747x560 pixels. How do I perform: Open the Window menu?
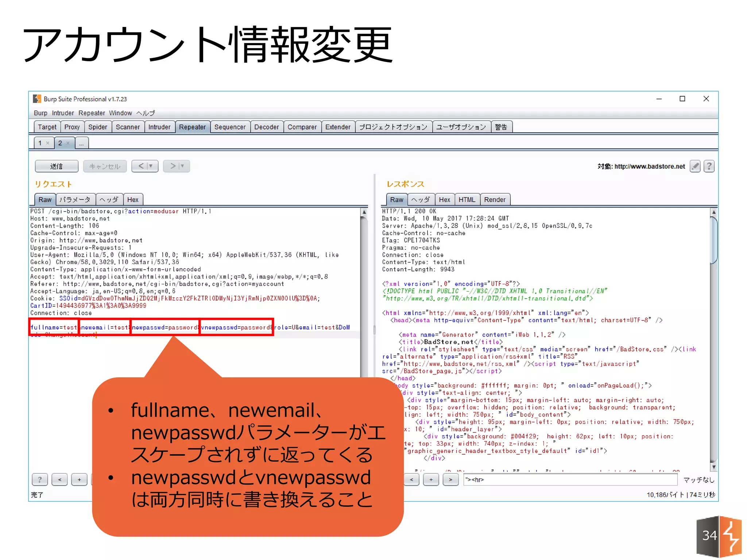(120, 113)
